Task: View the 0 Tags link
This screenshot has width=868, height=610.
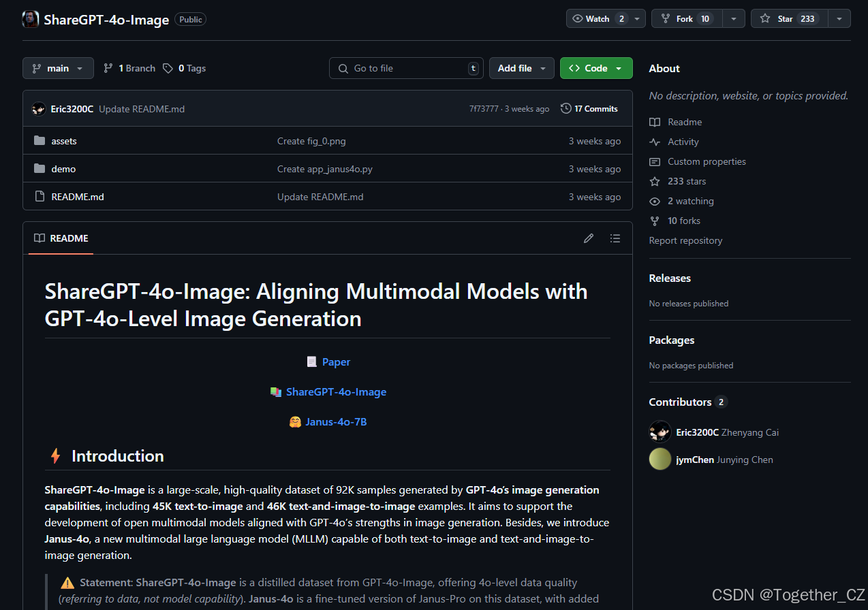Action: click(185, 68)
